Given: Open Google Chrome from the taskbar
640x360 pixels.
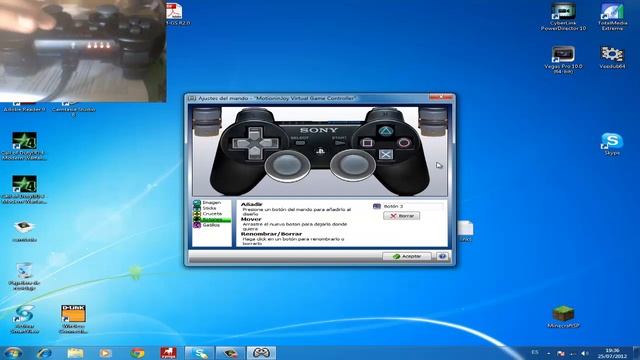Looking at the screenshot, I should (x=137, y=353).
